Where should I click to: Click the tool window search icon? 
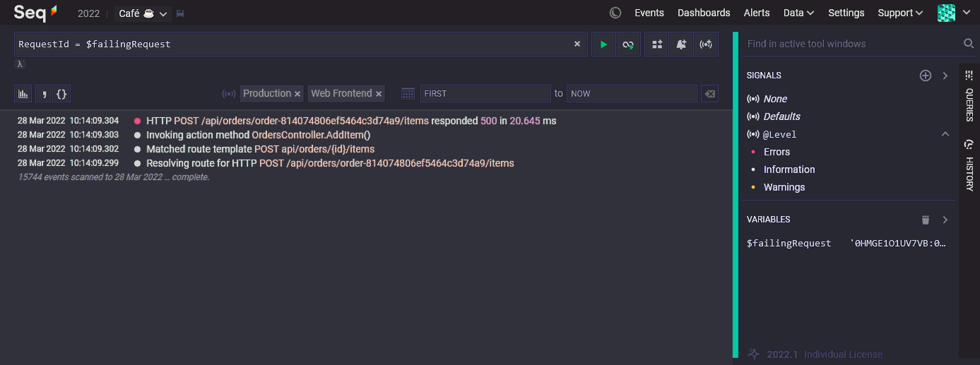point(969,44)
